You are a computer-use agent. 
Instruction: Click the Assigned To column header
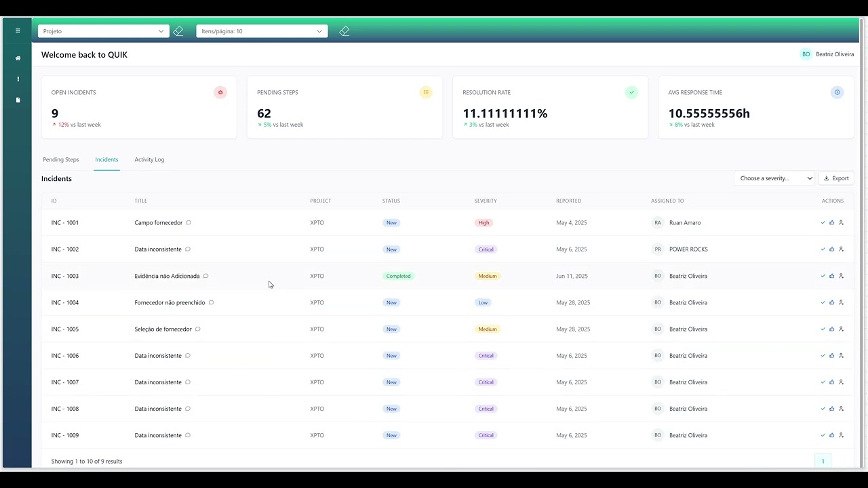(667, 201)
